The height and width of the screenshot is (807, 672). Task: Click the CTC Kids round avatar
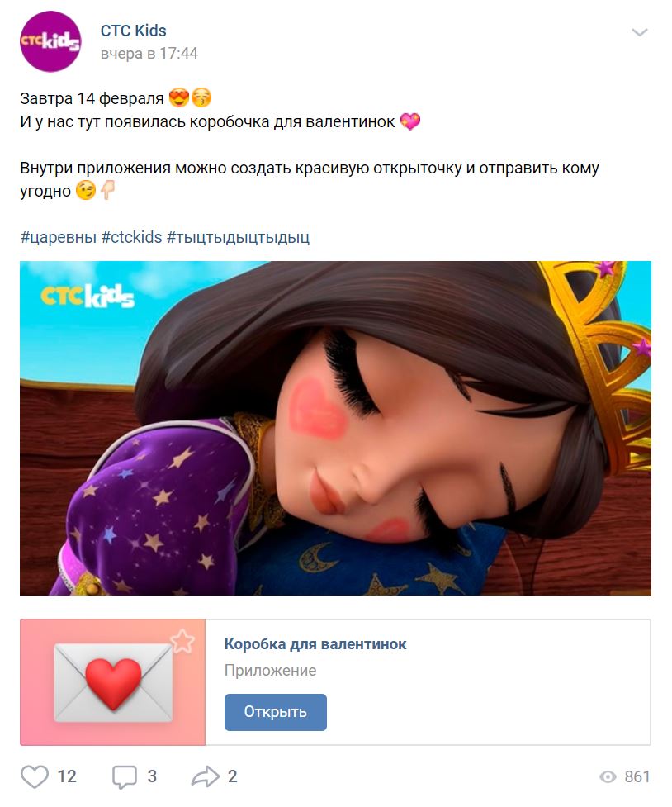click(x=50, y=41)
